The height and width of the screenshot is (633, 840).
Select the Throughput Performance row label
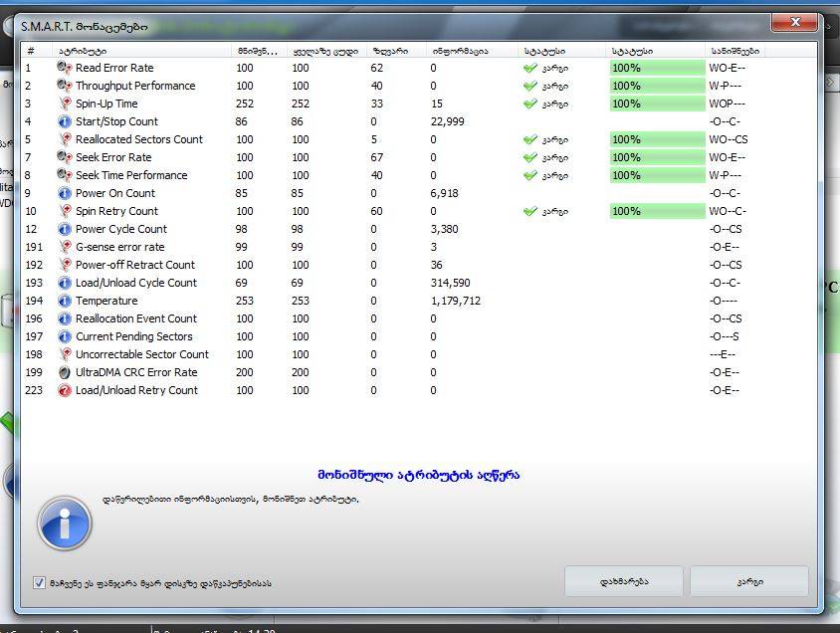[x=135, y=86]
